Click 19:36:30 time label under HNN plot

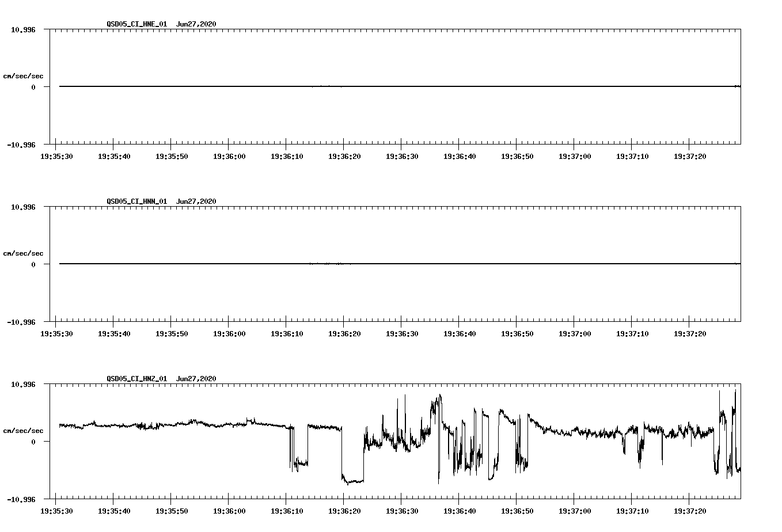(402, 333)
